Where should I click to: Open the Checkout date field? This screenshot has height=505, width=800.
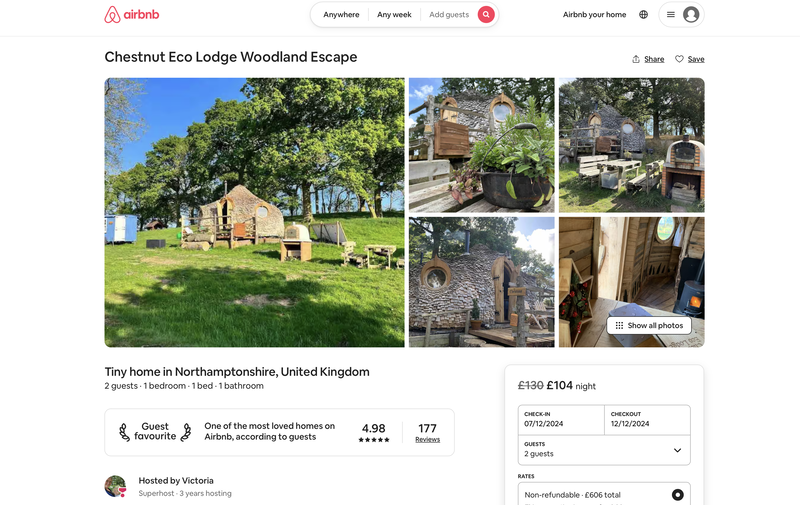coord(647,420)
